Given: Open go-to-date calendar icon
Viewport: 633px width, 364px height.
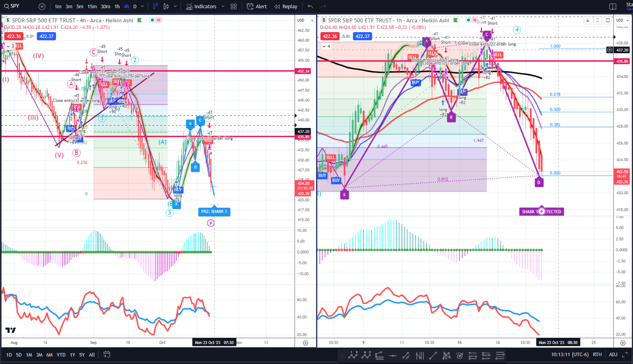Looking at the screenshot, I should click(x=106, y=355).
